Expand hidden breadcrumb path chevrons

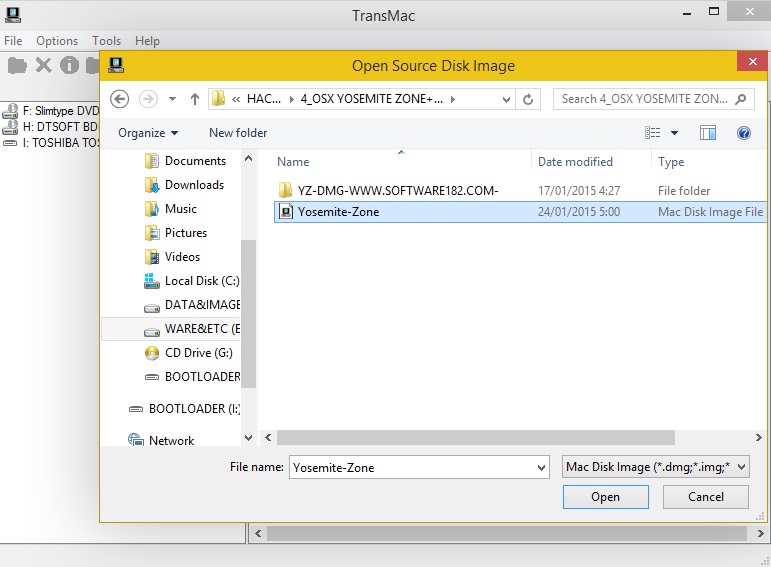[236, 99]
